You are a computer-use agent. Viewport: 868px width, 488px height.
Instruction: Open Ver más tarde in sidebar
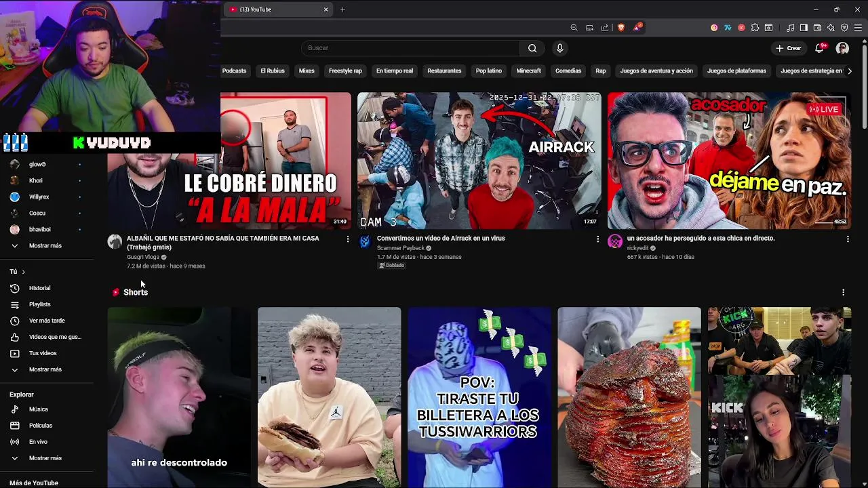coord(46,321)
